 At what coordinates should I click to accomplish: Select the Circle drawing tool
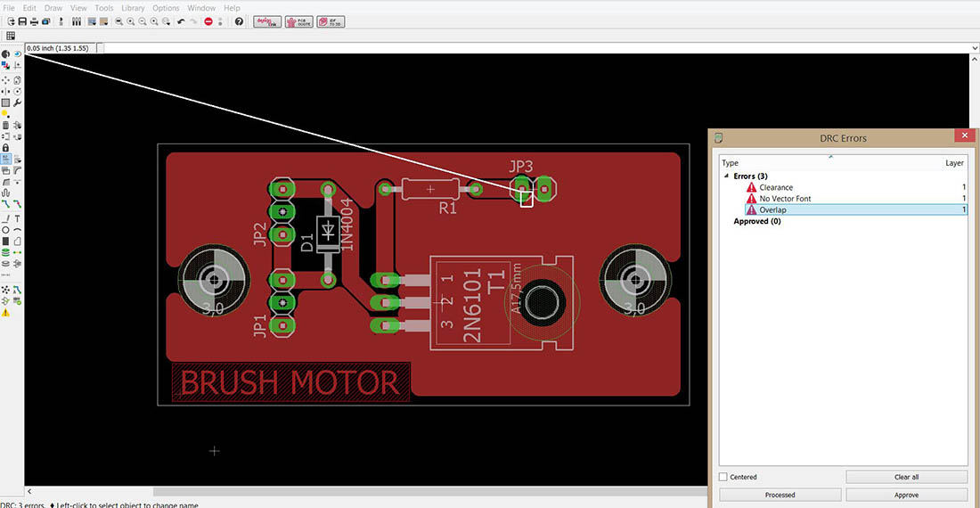5,230
